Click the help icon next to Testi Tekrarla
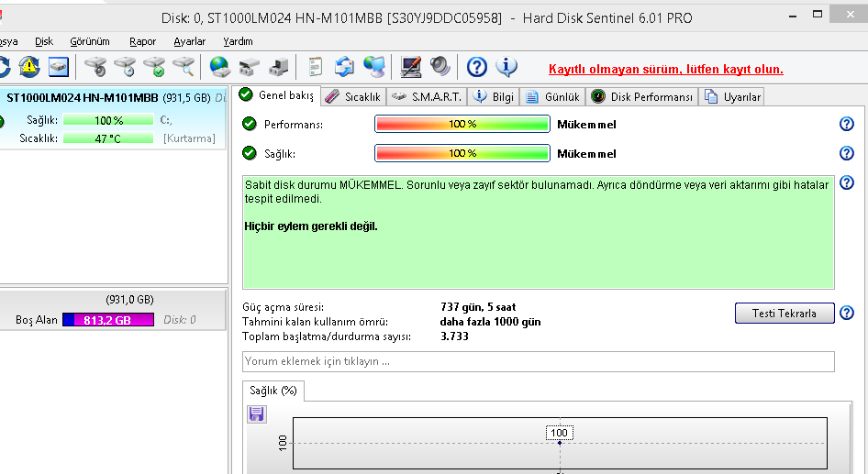 pyautogui.click(x=846, y=313)
